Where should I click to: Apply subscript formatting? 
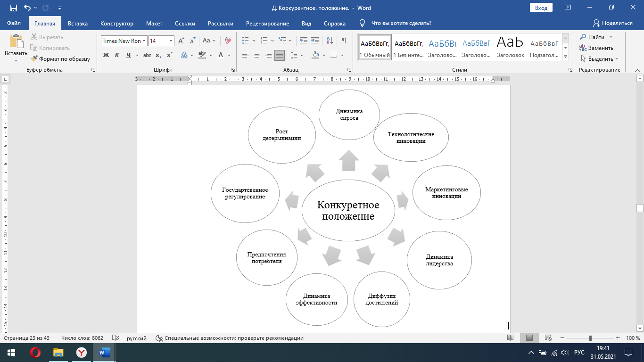pyautogui.click(x=158, y=55)
